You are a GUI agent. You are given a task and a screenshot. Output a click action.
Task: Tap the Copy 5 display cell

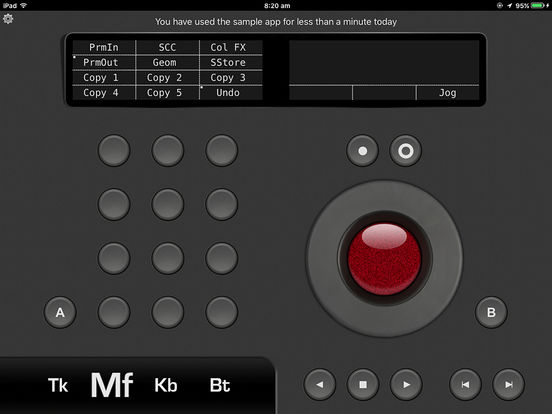pos(167,93)
